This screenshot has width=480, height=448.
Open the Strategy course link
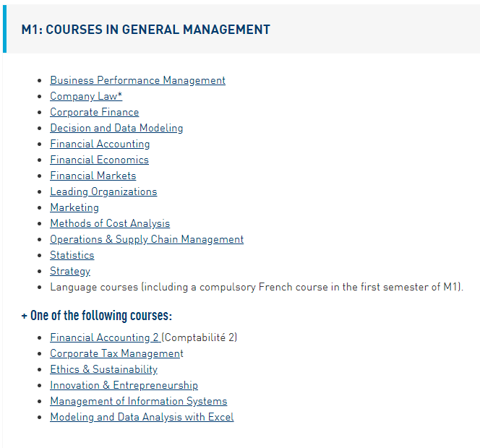[70, 271]
